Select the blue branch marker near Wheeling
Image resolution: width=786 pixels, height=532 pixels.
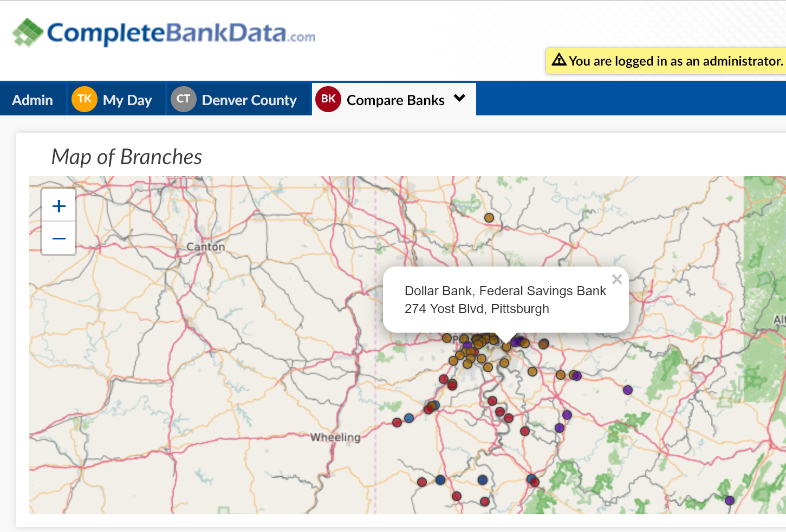tap(408, 418)
